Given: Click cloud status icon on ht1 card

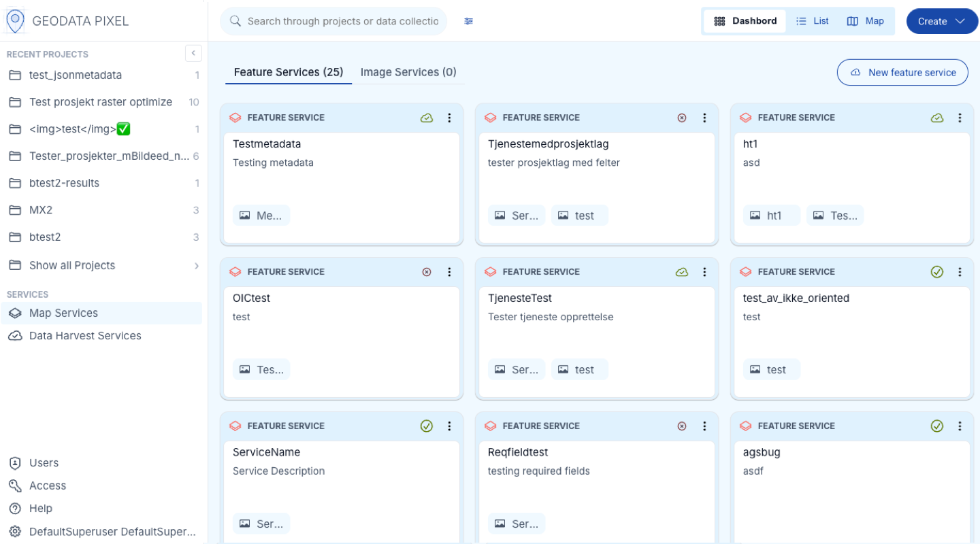Looking at the screenshot, I should click(937, 118).
